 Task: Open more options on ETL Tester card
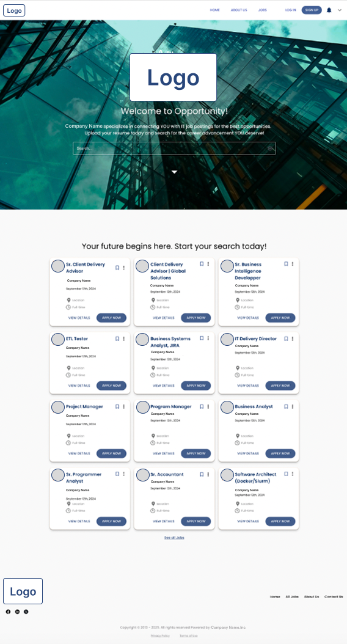coord(123,339)
